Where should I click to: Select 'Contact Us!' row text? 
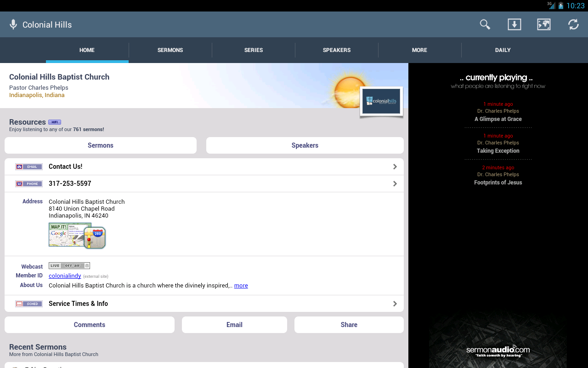(66, 167)
